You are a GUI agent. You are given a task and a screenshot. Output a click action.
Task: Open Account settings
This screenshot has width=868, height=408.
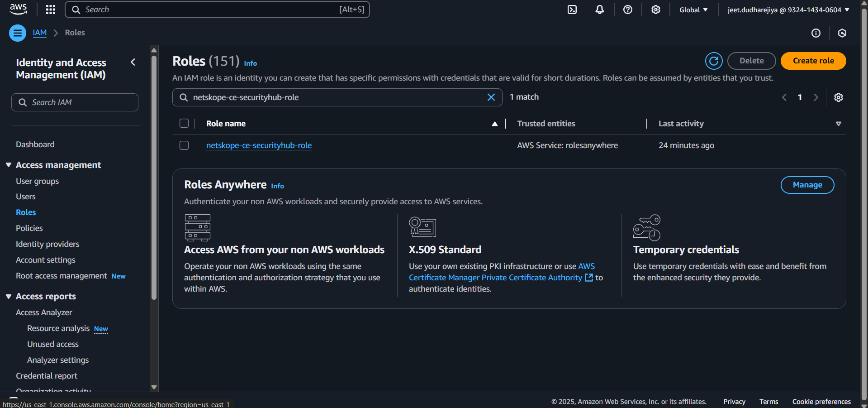coord(46,260)
